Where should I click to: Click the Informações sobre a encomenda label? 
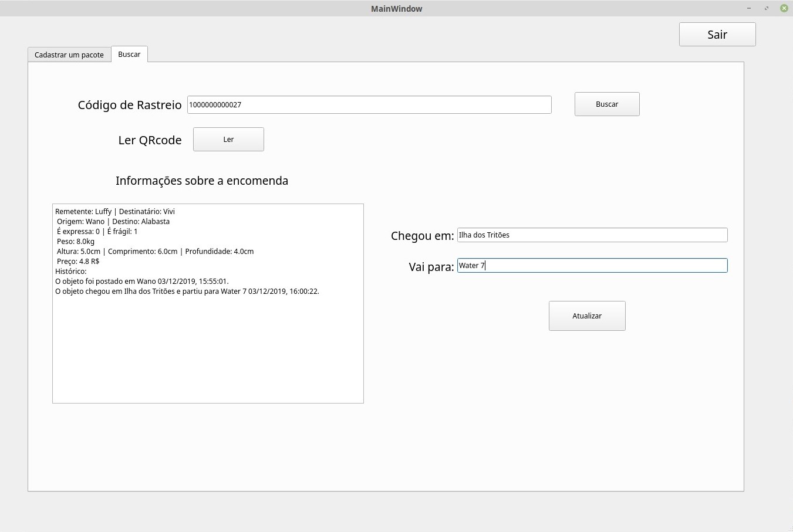pos(202,181)
